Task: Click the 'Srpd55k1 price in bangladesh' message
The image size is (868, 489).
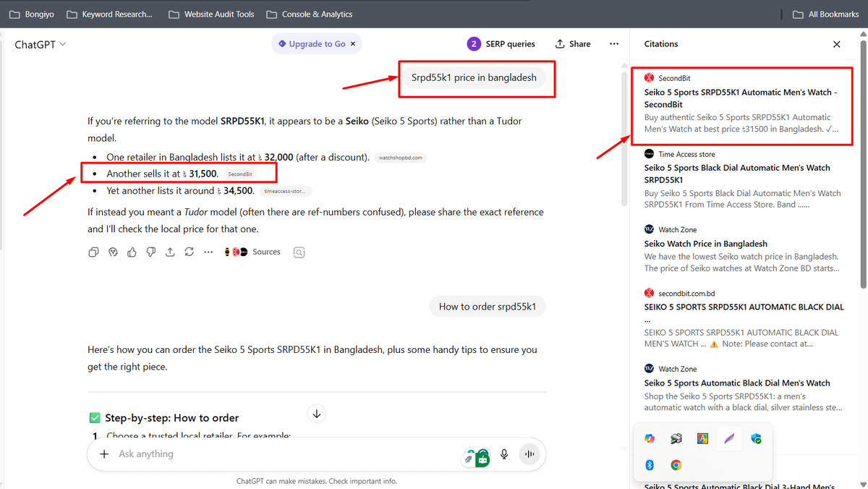Action: click(x=475, y=77)
